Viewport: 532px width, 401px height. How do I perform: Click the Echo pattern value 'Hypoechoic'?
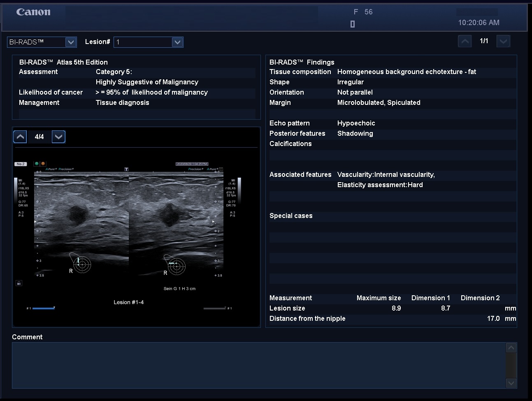(356, 123)
